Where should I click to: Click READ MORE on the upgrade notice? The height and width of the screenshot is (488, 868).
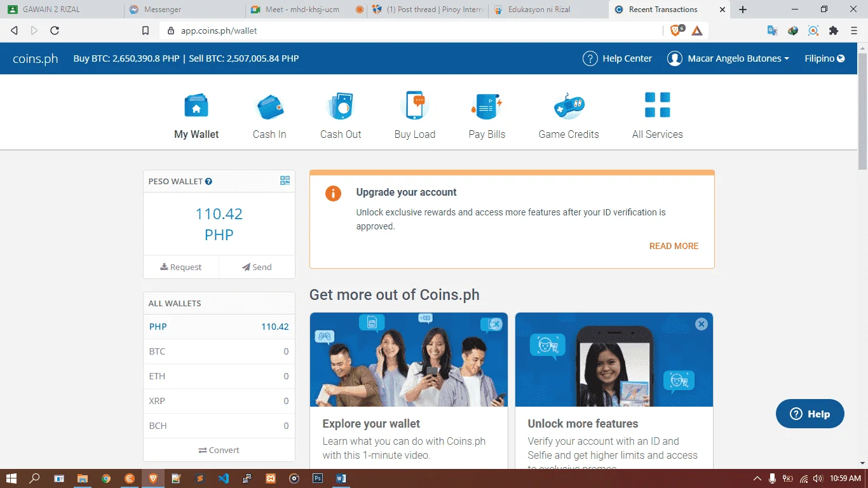pos(674,246)
